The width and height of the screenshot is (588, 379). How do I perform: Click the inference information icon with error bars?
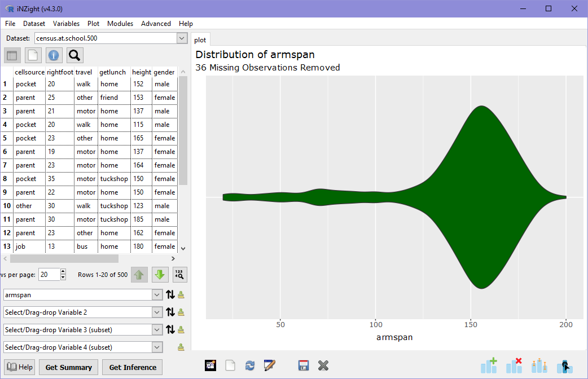click(x=539, y=365)
